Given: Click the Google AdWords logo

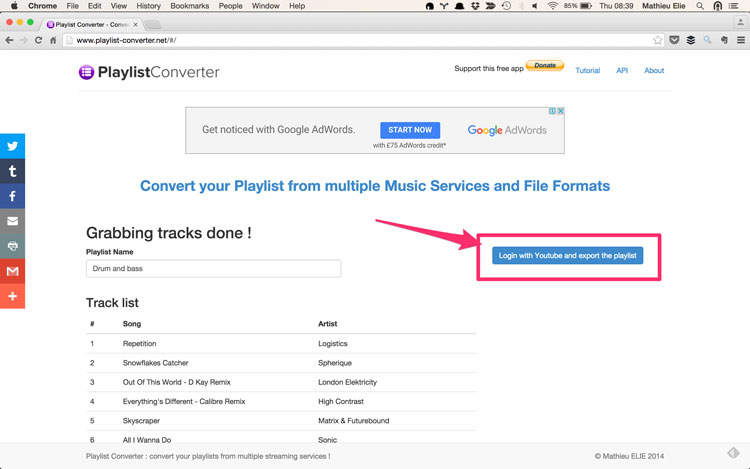Looking at the screenshot, I should point(507,130).
